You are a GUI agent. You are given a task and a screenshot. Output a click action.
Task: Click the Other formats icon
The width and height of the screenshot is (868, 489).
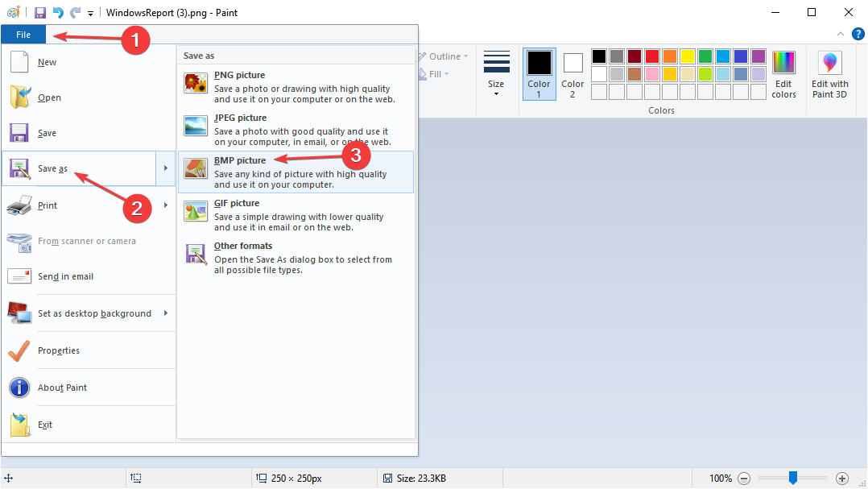click(196, 255)
